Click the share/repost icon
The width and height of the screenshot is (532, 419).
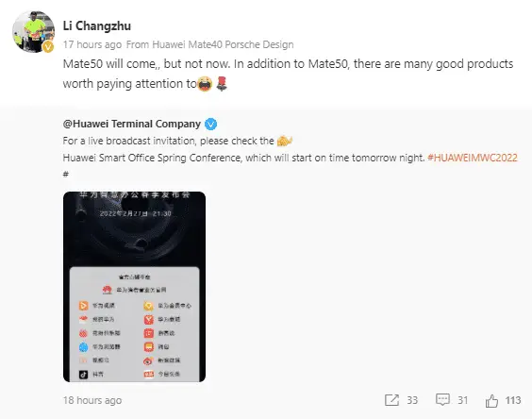[391, 400]
